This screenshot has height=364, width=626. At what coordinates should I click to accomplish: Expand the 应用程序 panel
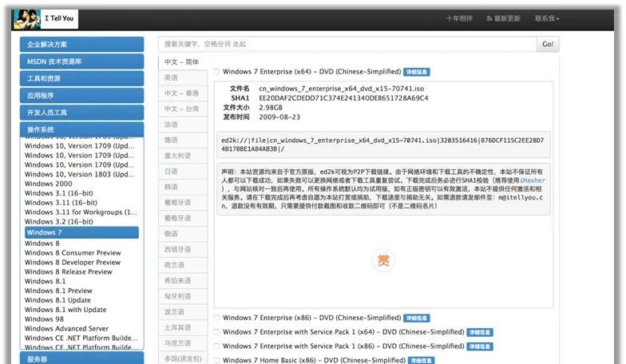pyautogui.click(x=81, y=96)
